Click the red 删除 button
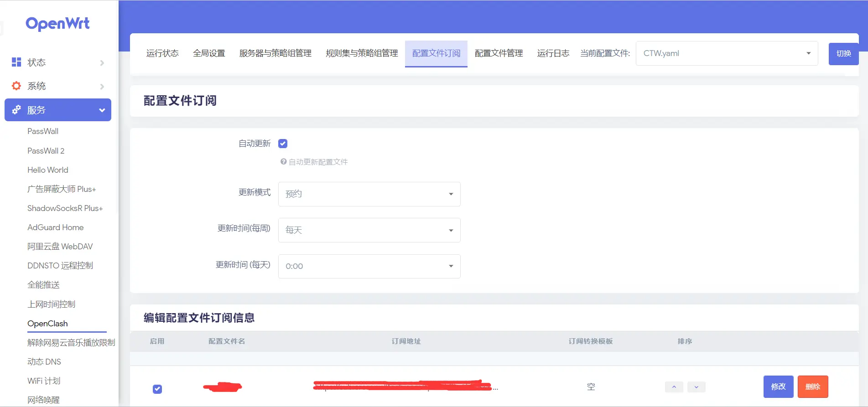This screenshot has width=868, height=407. 813,386
